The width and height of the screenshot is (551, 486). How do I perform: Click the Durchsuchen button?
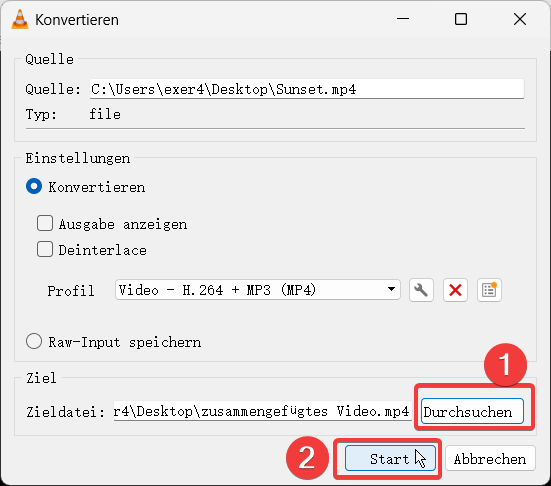pos(472,411)
